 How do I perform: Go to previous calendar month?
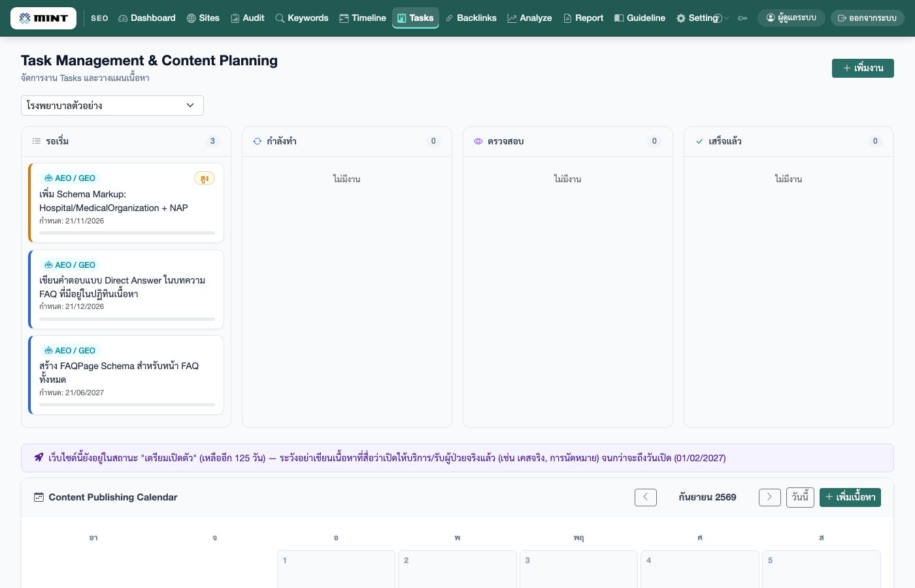[x=646, y=497]
